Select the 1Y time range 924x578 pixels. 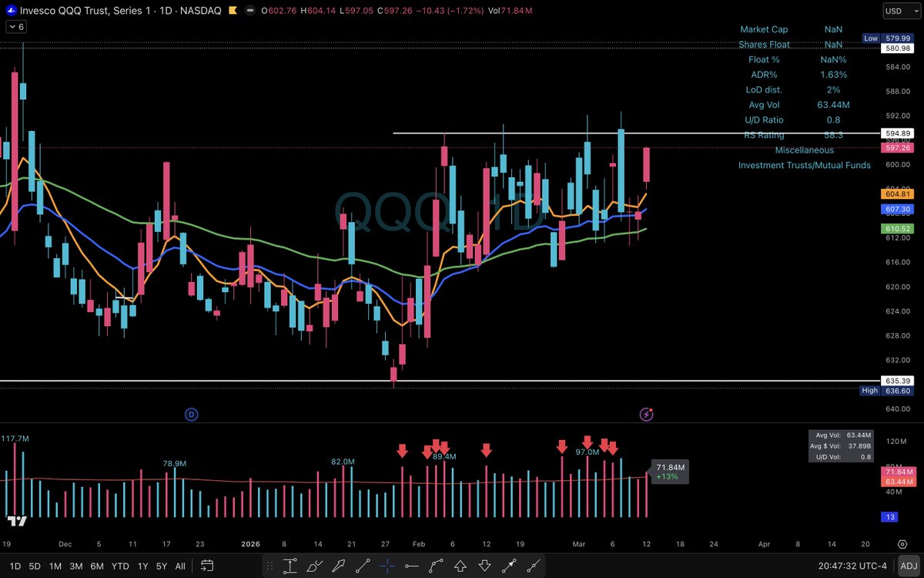click(142, 566)
